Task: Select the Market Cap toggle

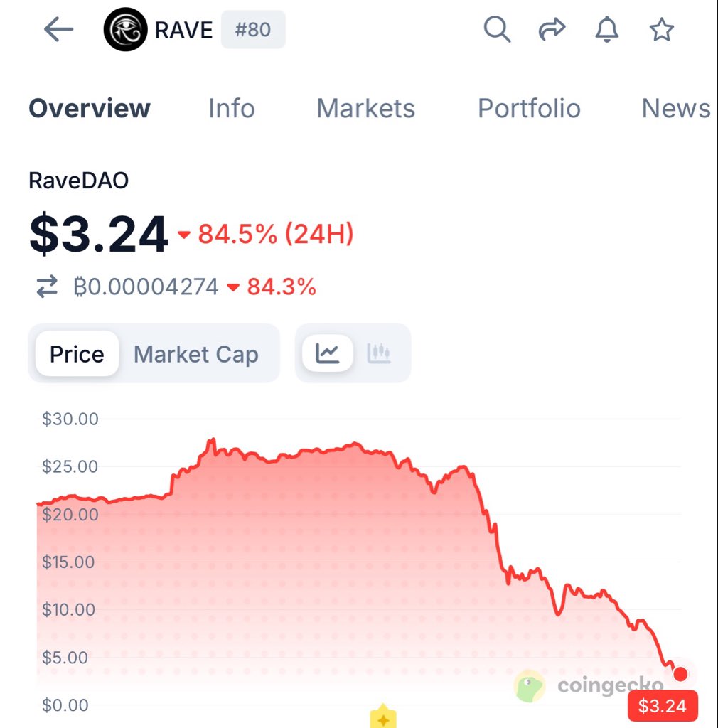Action: pyautogui.click(x=196, y=354)
